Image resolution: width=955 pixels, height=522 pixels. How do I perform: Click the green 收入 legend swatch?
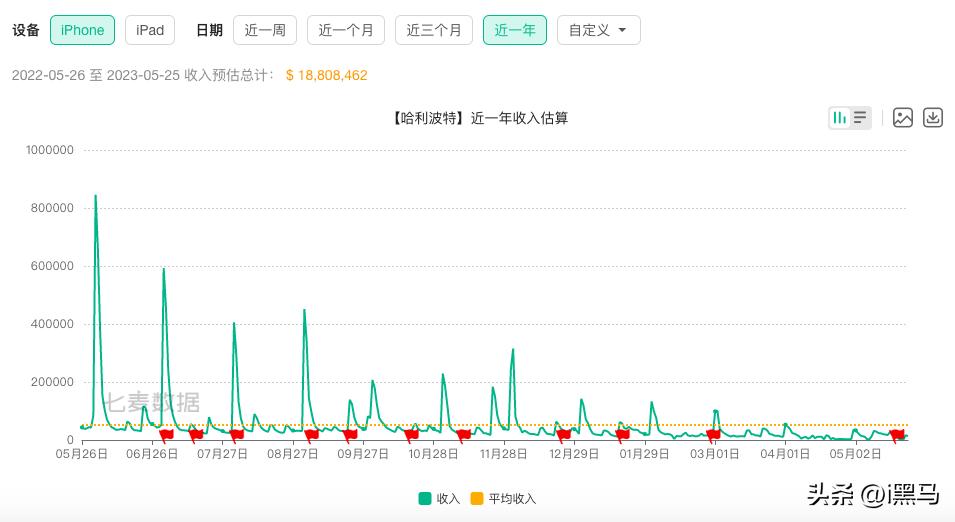(425, 499)
